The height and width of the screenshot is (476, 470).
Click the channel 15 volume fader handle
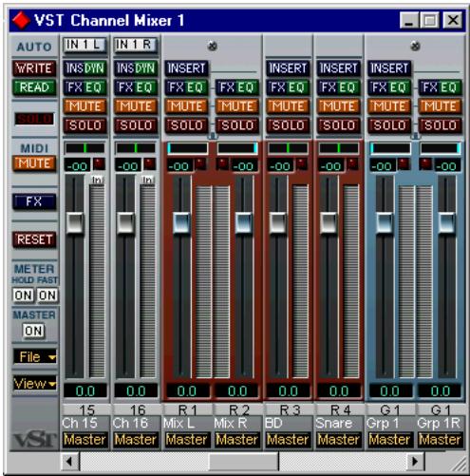tap(75, 223)
